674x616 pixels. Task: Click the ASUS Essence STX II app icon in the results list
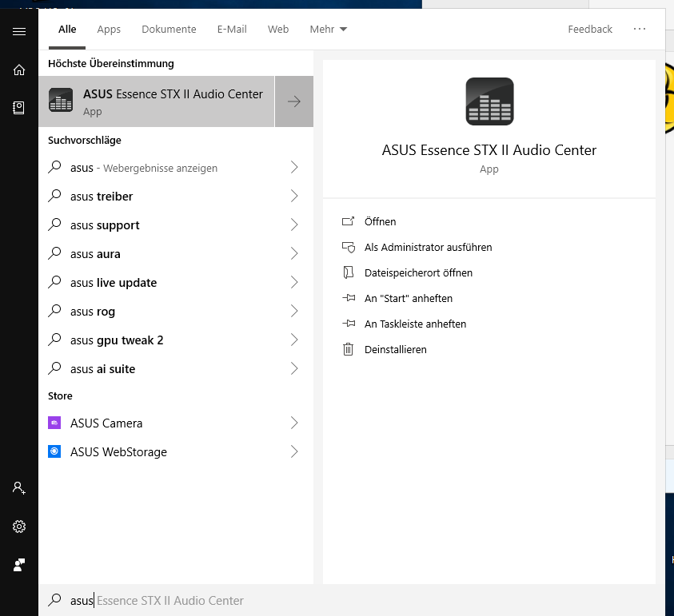[61, 100]
